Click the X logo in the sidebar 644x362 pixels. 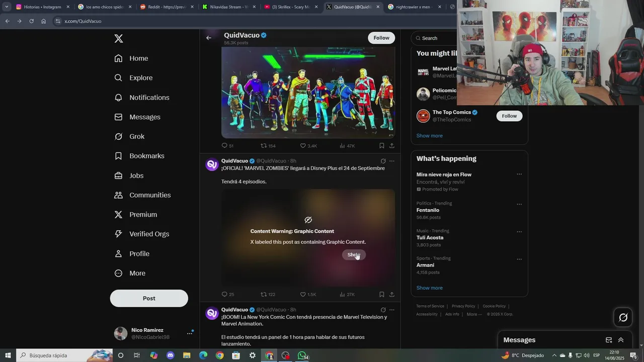click(x=118, y=39)
